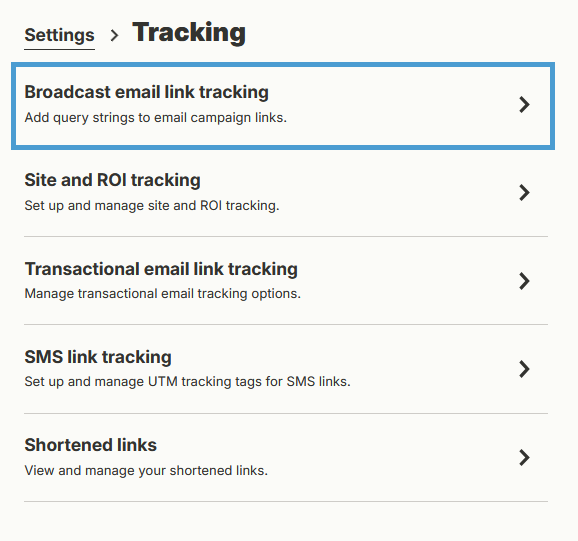The width and height of the screenshot is (578, 541).
Task: Click the Shortened links chevron arrow
Action: coord(524,457)
